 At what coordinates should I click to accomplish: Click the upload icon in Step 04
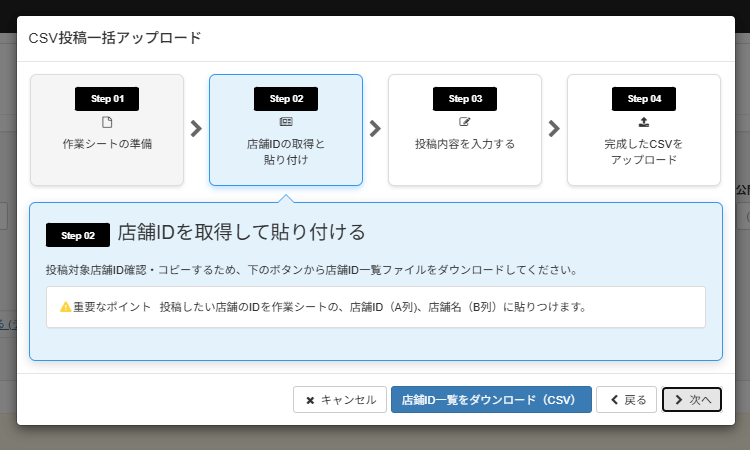644,122
